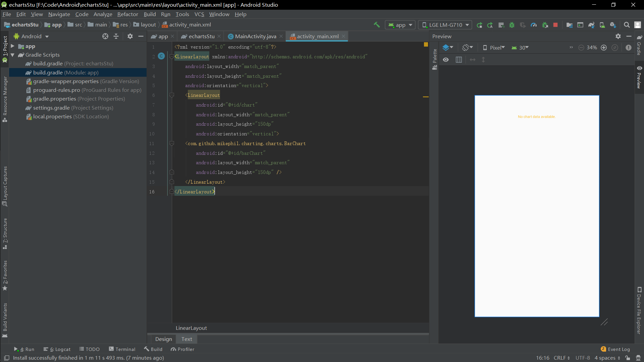644x362 pixels.
Task: Toggle the Favorites side tab
Action: tap(5, 276)
